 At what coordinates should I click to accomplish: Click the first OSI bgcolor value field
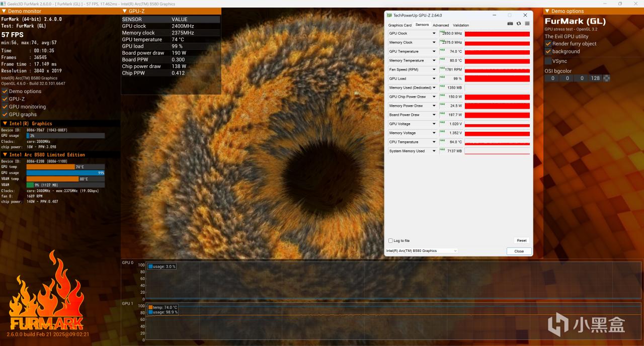[x=553, y=78]
